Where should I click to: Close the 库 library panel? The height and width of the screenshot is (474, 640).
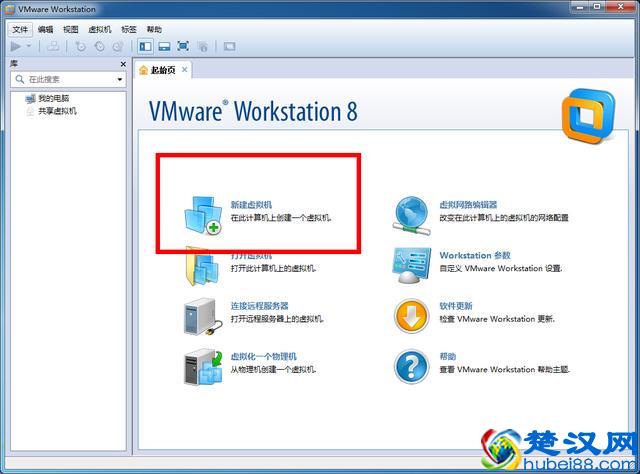[x=123, y=64]
